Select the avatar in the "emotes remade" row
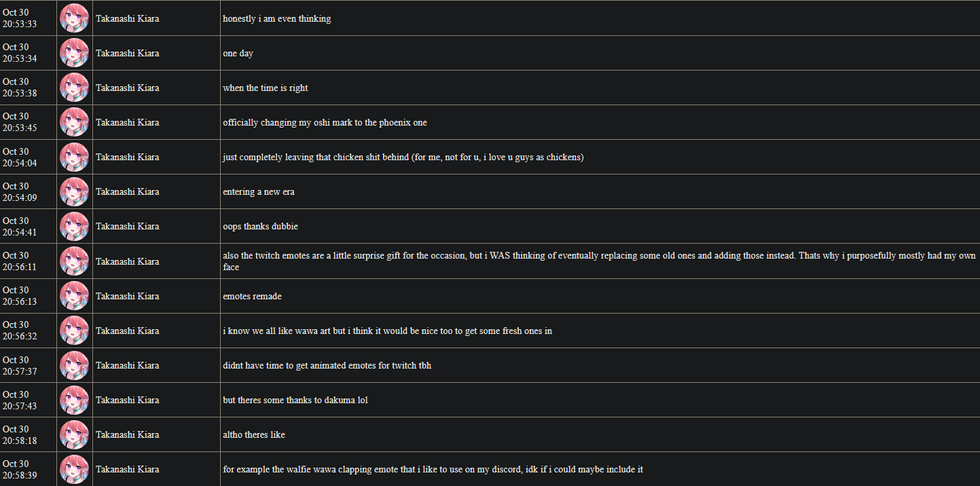 (x=74, y=296)
